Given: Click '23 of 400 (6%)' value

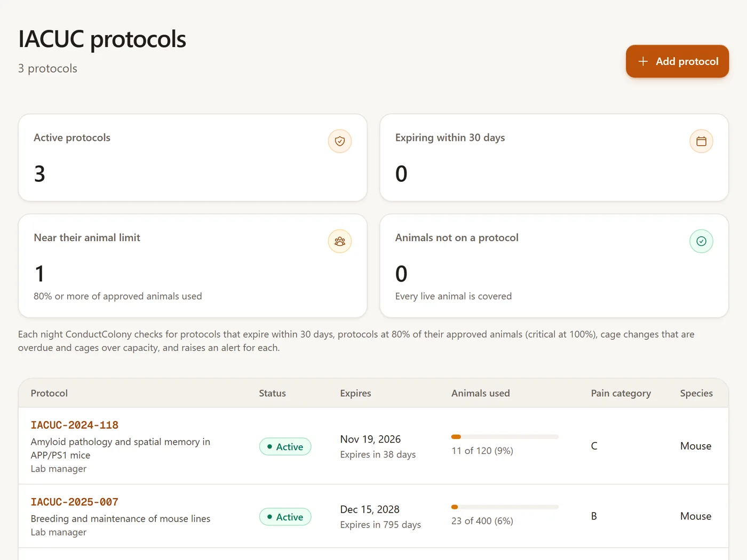Looking at the screenshot, I should click(x=482, y=521).
